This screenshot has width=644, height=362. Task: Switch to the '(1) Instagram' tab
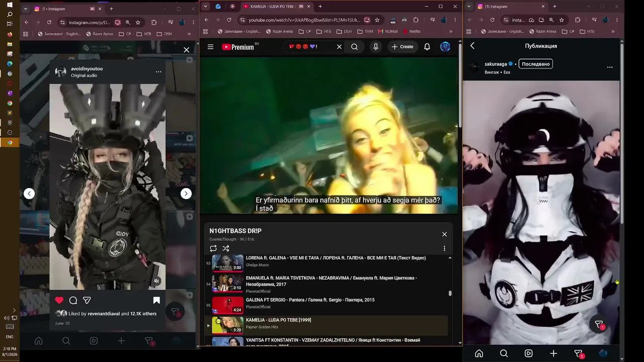511,7
